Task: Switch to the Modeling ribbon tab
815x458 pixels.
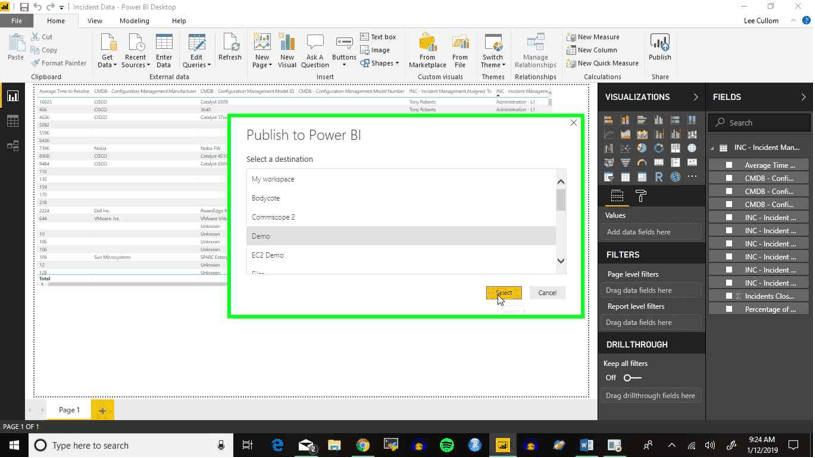Action: (x=134, y=21)
